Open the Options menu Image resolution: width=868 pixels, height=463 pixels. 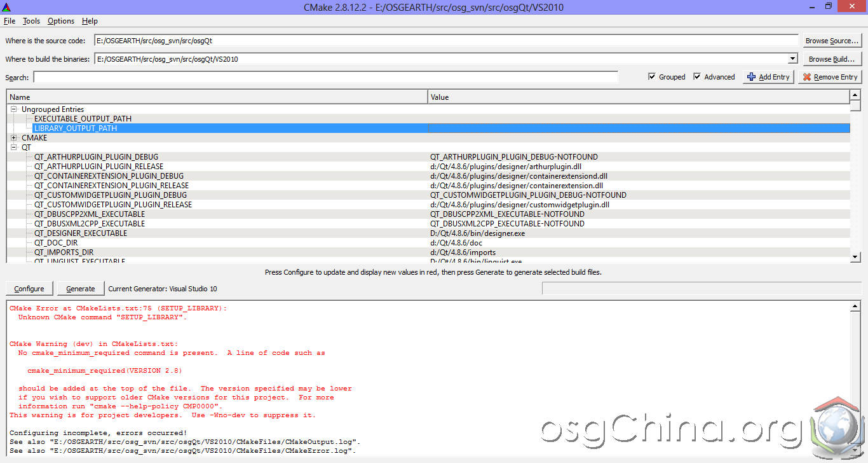[61, 21]
